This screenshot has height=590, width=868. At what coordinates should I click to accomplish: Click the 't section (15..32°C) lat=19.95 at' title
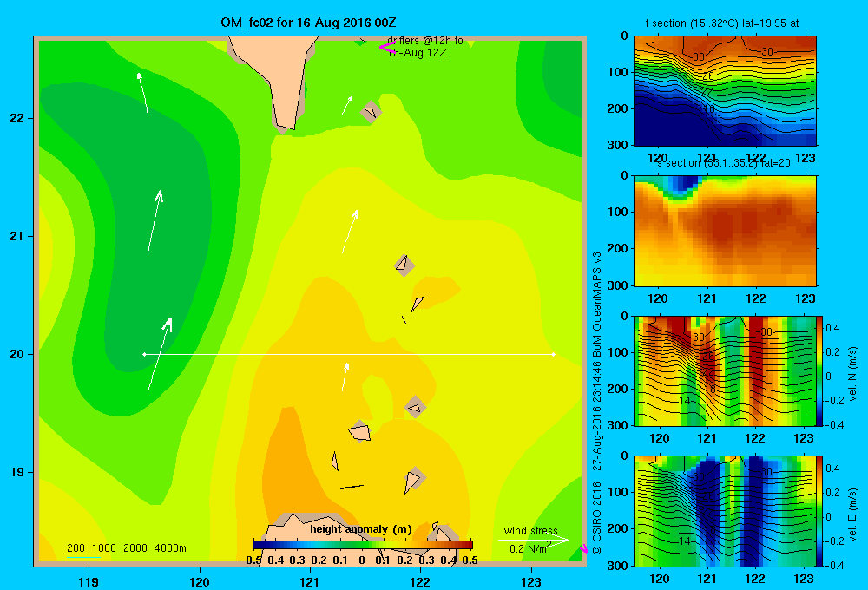pyautogui.click(x=722, y=23)
